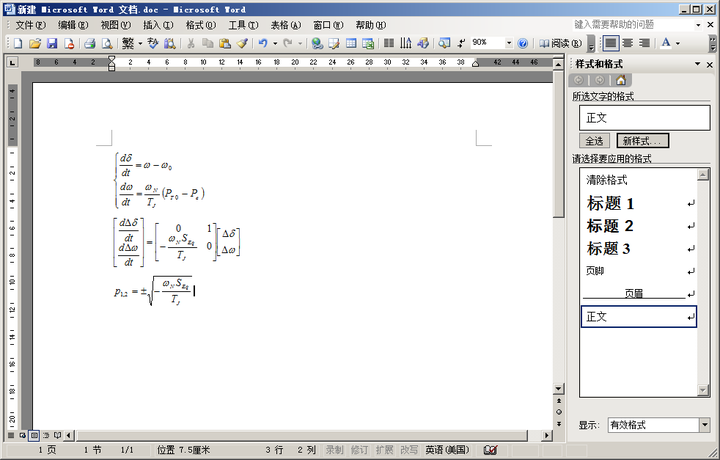
Task: Open the 文件 menu
Action: 30,25
